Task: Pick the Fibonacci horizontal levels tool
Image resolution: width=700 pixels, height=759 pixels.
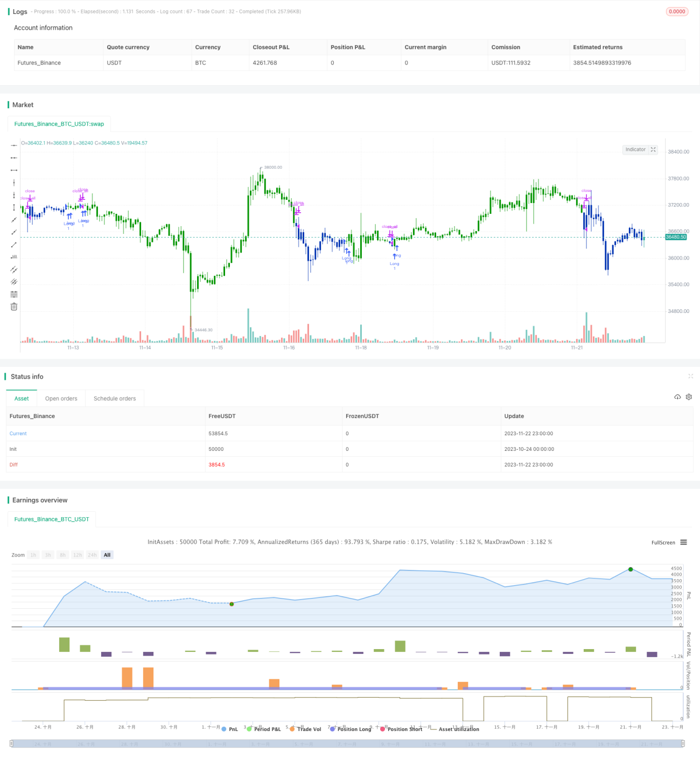Action: 14,294
